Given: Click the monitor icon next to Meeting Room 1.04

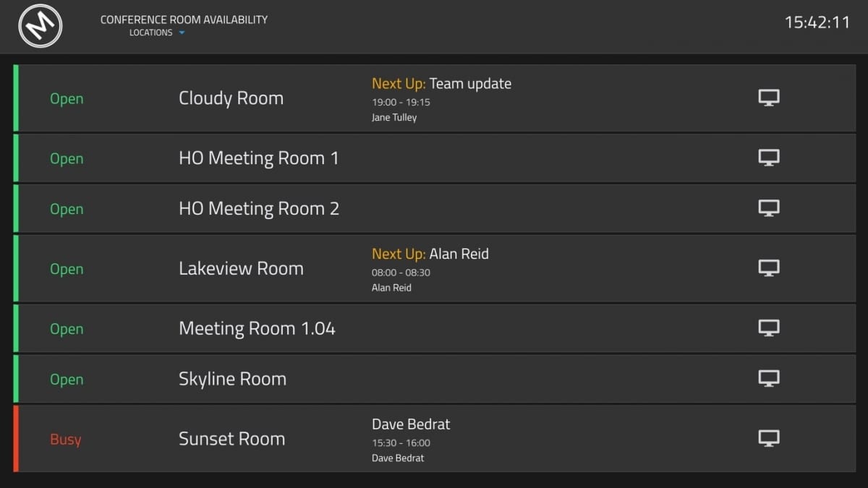Looking at the screenshot, I should click(768, 328).
